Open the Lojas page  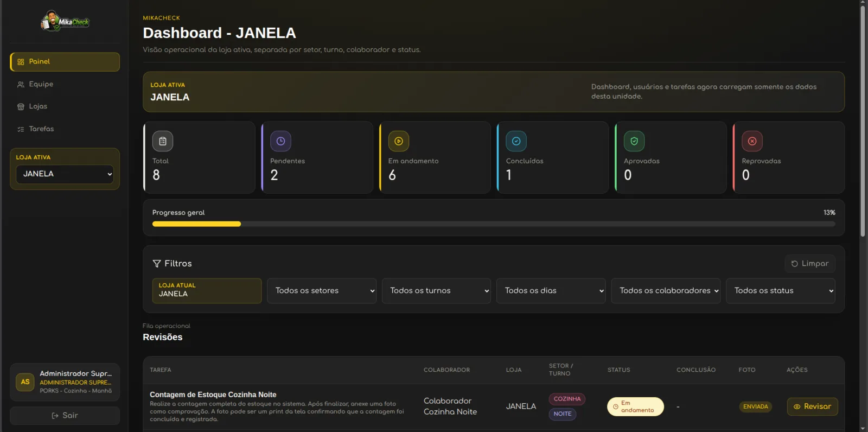[x=65, y=106]
